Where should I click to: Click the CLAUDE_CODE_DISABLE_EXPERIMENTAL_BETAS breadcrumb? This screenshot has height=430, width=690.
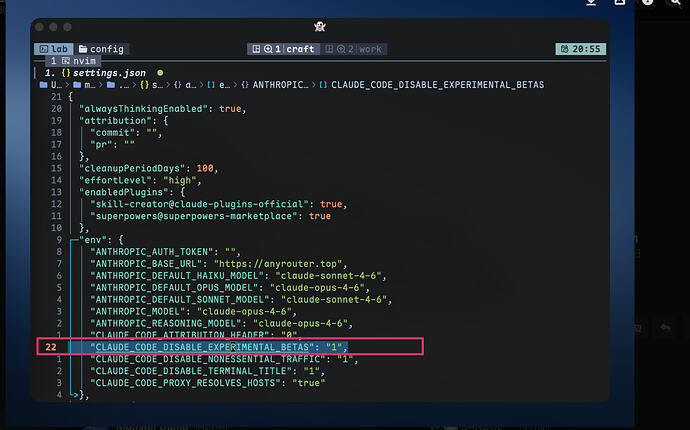[x=432, y=85]
